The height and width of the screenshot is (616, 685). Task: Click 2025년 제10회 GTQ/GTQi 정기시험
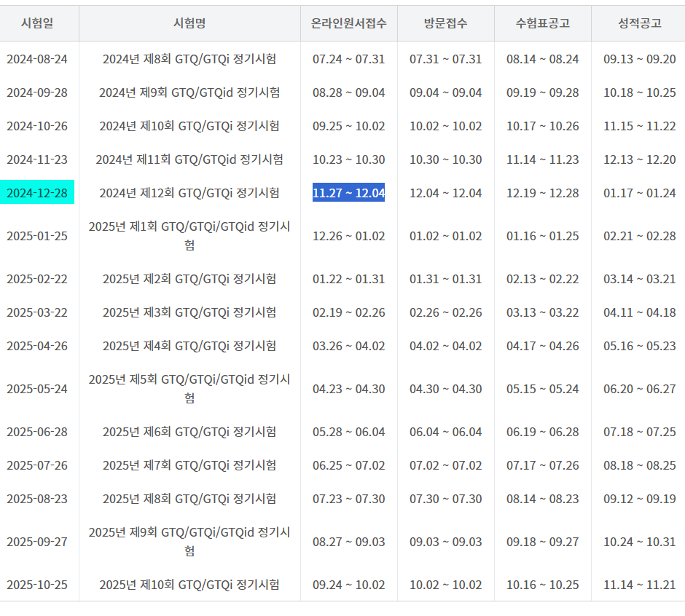[x=189, y=585]
